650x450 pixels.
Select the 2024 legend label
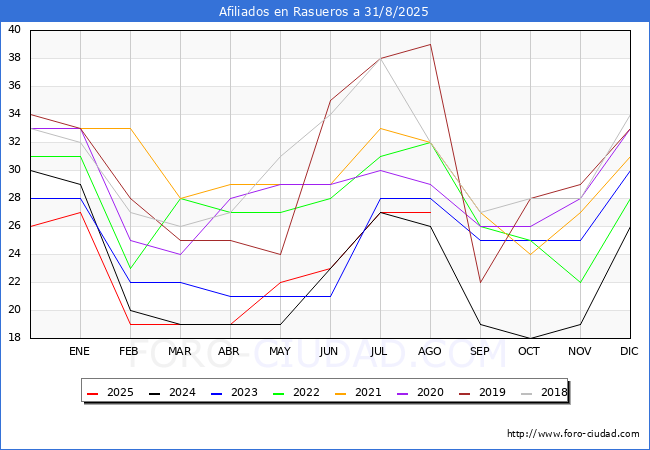(182, 392)
